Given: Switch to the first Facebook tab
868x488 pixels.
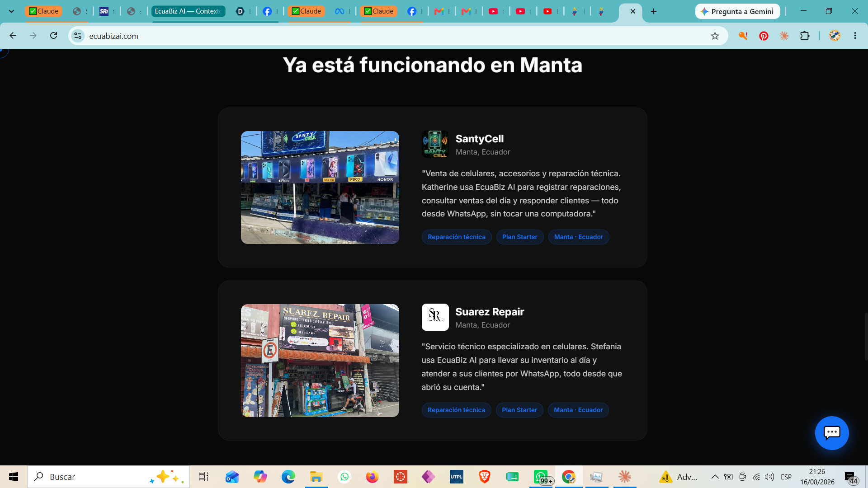Looking at the screenshot, I should (x=267, y=11).
